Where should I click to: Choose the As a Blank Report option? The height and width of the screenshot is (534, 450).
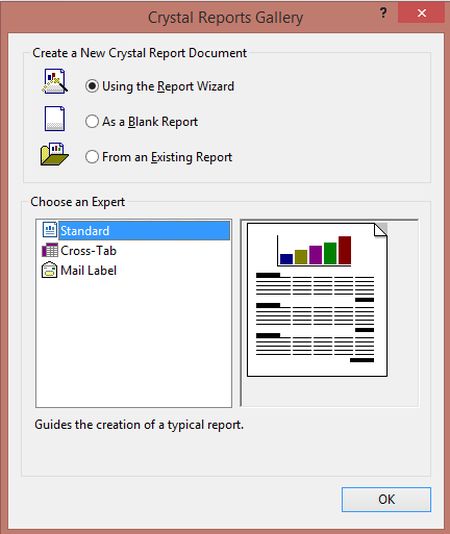[x=92, y=122]
